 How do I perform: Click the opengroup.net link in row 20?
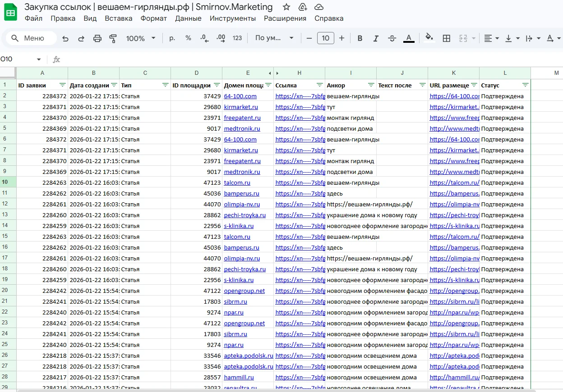pos(244,291)
